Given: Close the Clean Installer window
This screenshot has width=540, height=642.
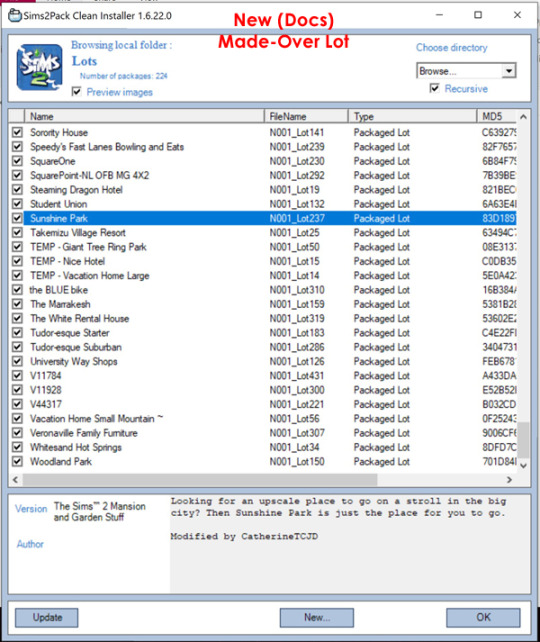Looking at the screenshot, I should pos(517,15).
